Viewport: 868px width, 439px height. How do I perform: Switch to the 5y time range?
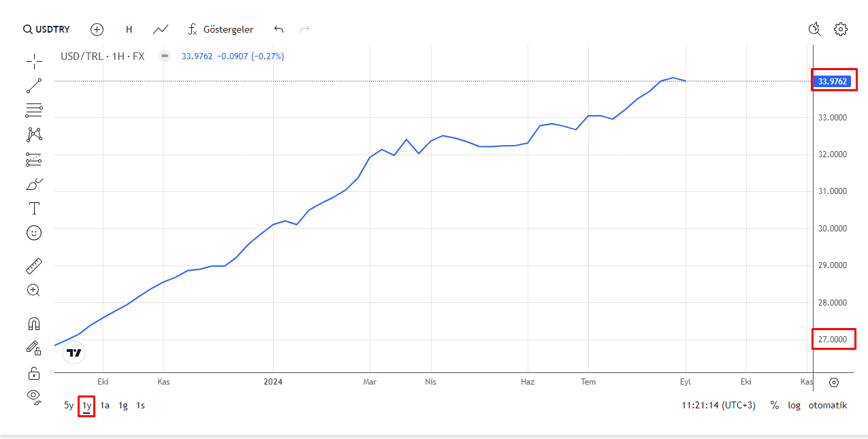pos(69,405)
